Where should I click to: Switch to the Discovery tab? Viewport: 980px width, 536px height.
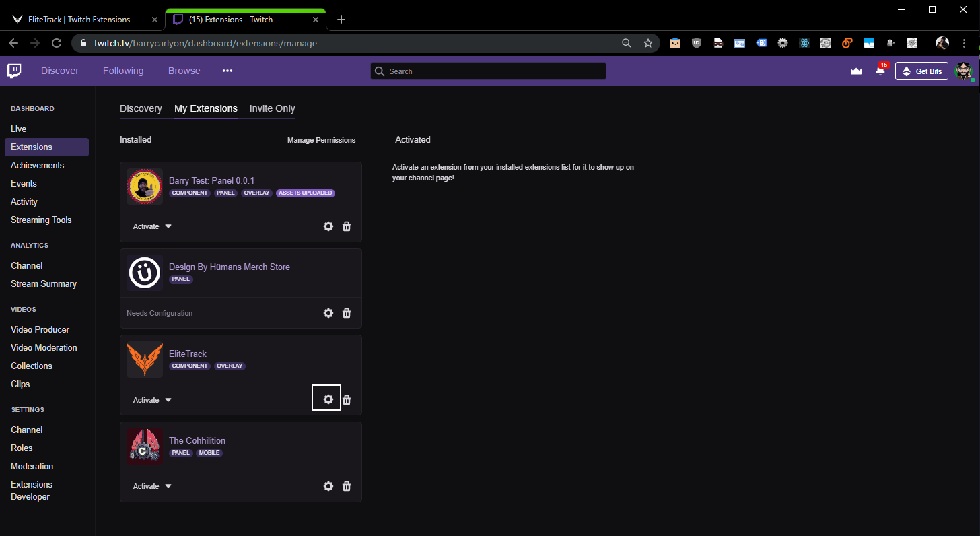141,108
